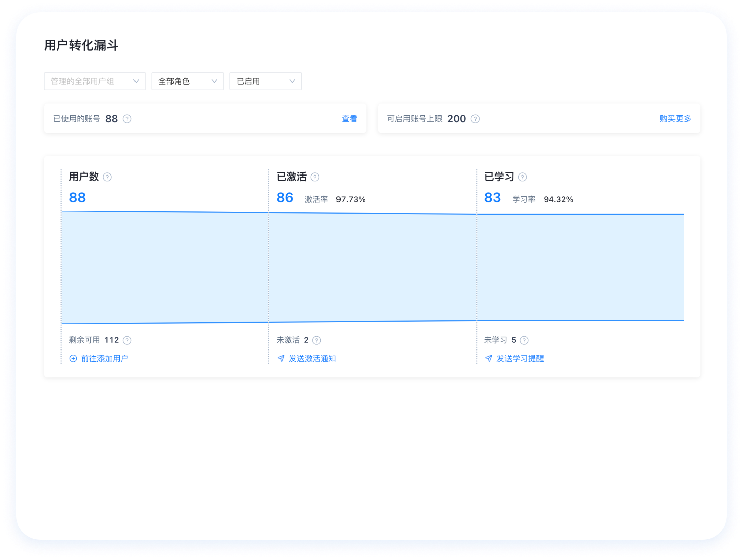Click 发送激活通知 link
Image resolution: width=743 pixels, height=560 pixels.
[x=313, y=358]
